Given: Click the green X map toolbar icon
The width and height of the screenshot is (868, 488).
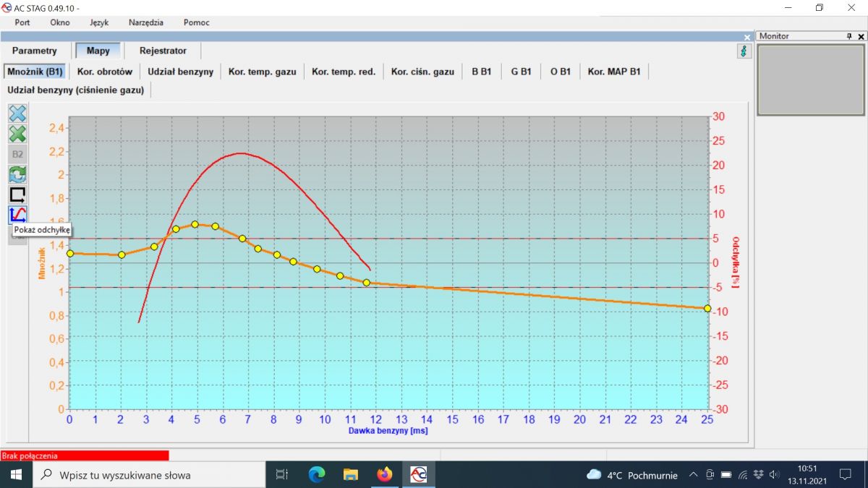Looking at the screenshot, I should click(x=17, y=134).
